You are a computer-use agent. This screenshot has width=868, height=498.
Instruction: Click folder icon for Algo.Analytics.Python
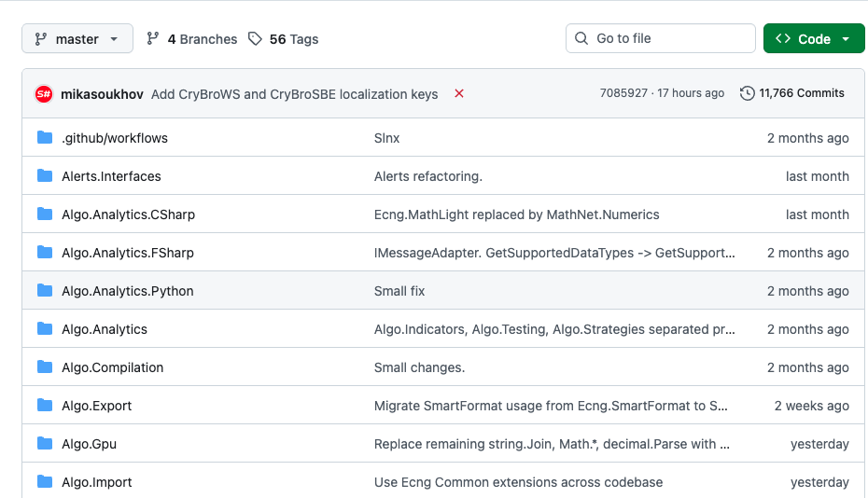point(45,290)
